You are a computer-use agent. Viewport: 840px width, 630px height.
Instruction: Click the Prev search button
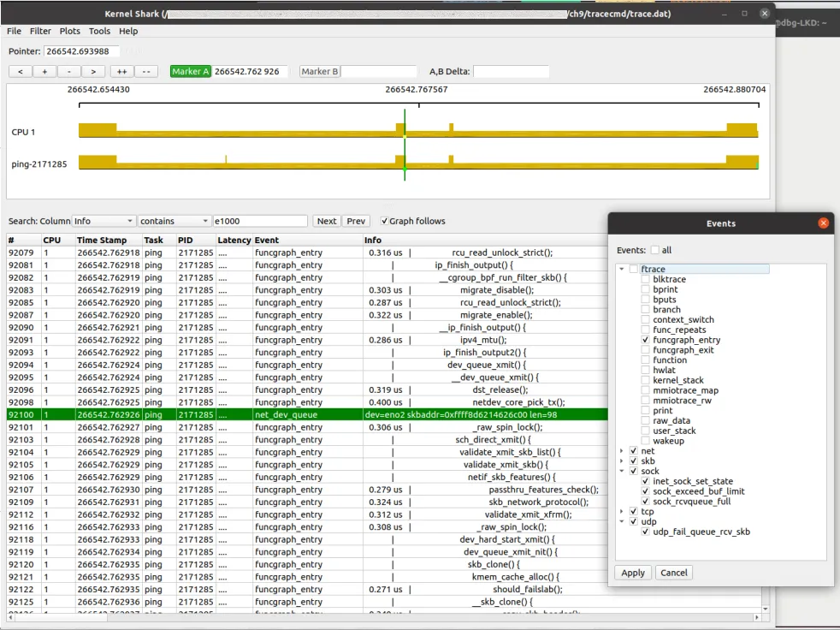click(356, 221)
